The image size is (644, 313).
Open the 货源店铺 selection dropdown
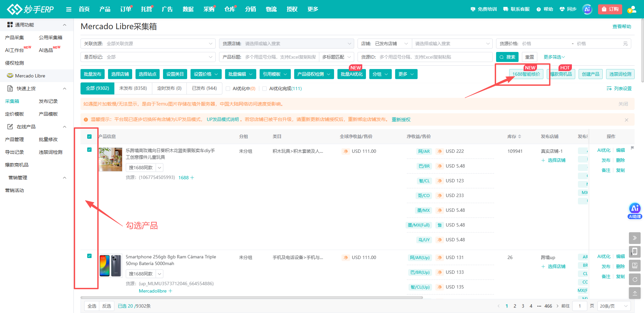point(286,44)
